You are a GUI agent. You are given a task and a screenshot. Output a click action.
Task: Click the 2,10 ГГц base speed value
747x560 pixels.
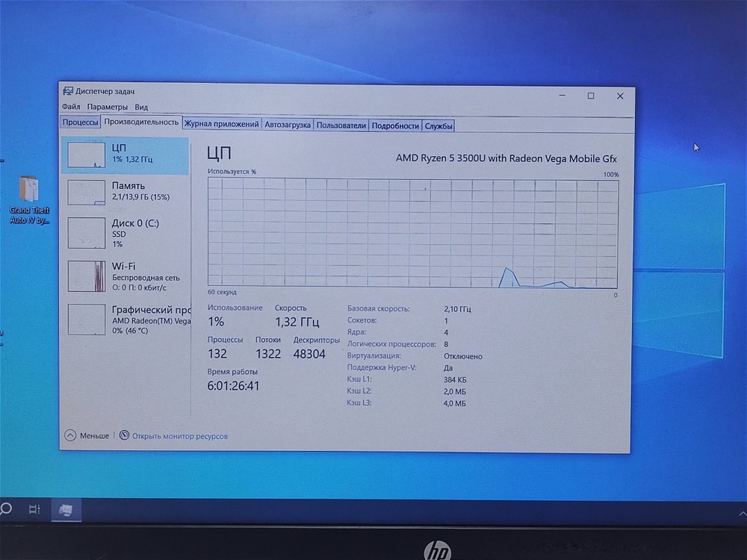point(457,309)
